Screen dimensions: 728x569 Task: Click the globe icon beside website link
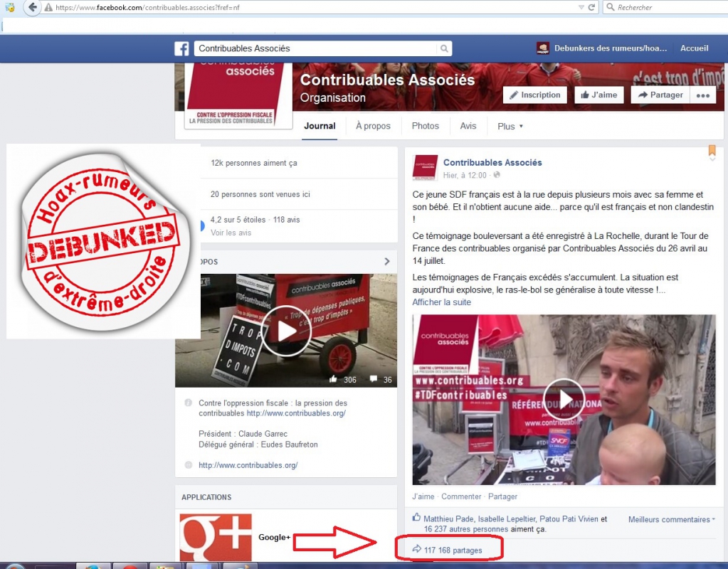click(188, 465)
